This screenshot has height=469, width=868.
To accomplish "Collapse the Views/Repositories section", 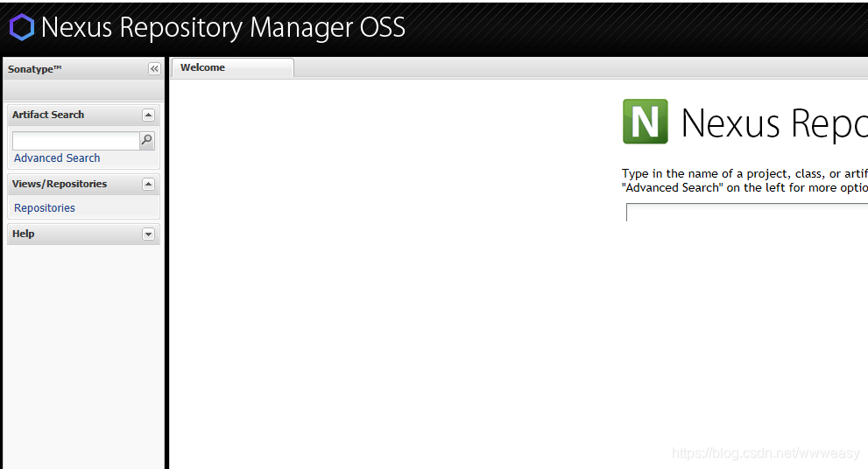I will (x=148, y=184).
